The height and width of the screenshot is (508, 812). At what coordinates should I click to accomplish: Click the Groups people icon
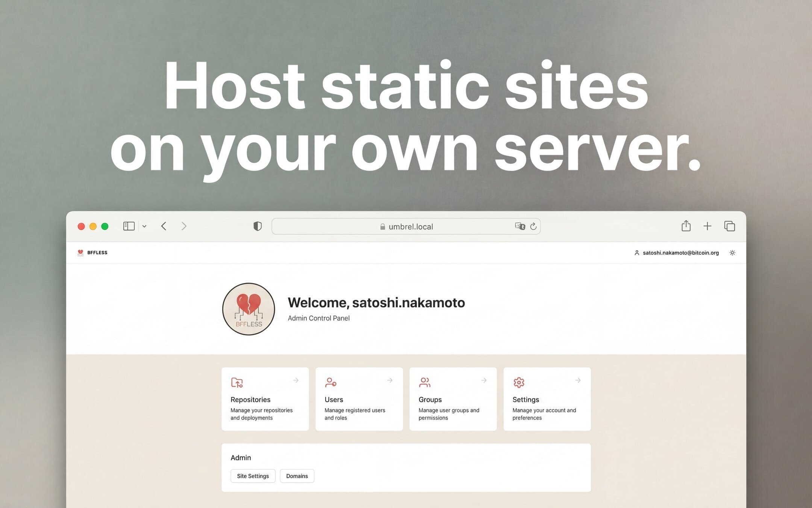click(x=424, y=382)
